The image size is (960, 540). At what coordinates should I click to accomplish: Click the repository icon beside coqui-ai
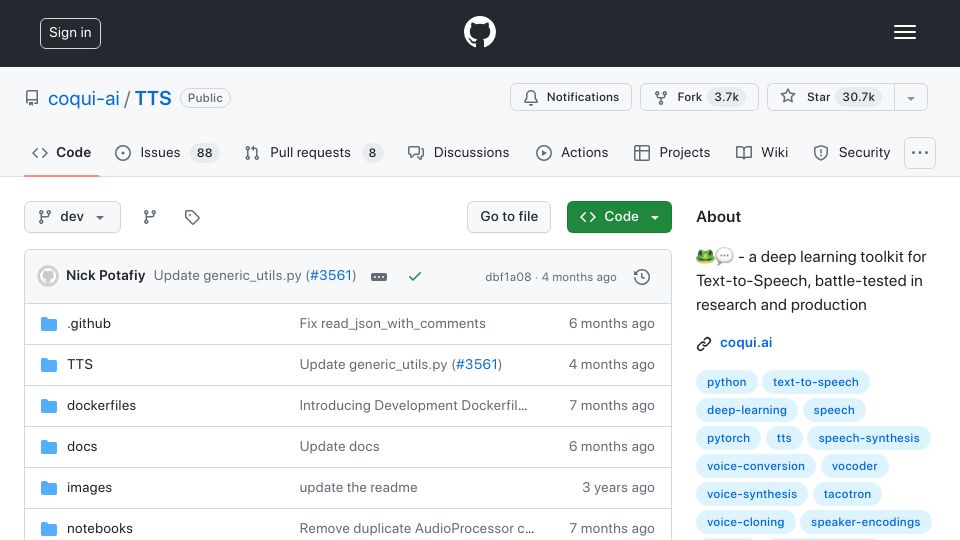click(32, 98)
